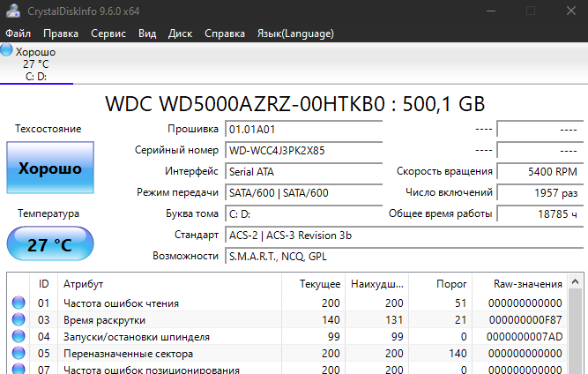Click the Техсостояние label
This screenshot has height=374, width=588.
(x=48, y=129)
